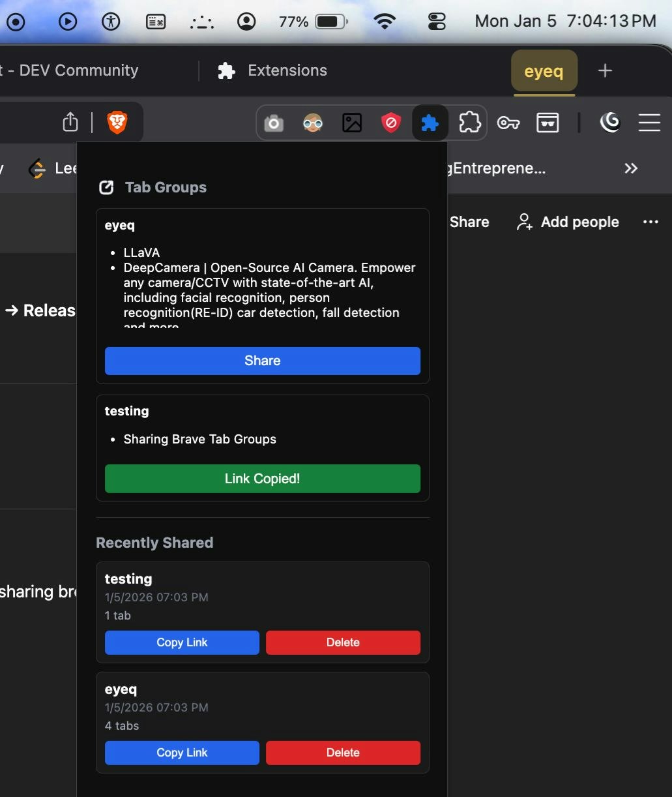Viewport: 672px width, 797px height.
Task: Switch to the eyeq browser tab
Action: tap(544, 71)
